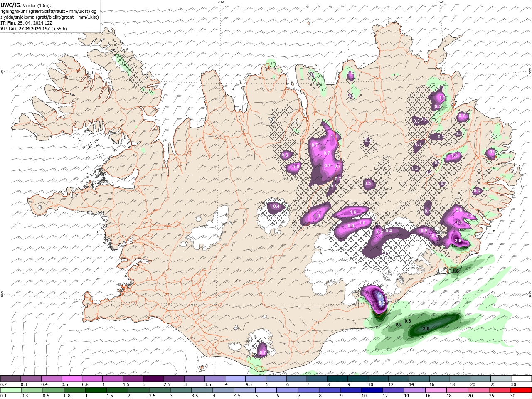Select the 0.7 value on the southern glacier
The width and height of the screenshot is (532, 399).
click(263, 353)
